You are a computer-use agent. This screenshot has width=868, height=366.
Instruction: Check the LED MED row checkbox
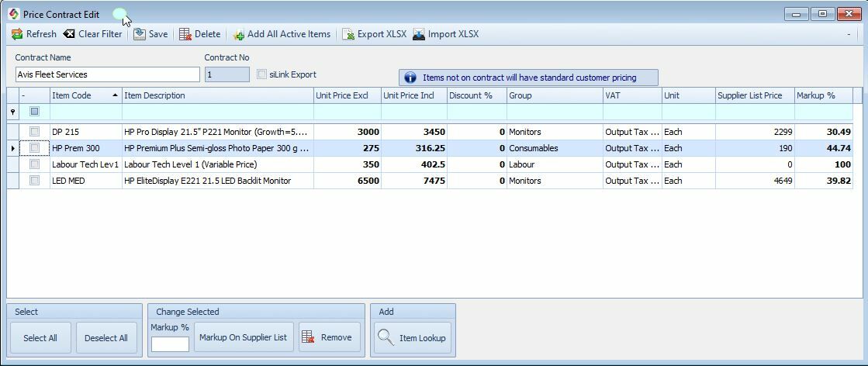34,181
